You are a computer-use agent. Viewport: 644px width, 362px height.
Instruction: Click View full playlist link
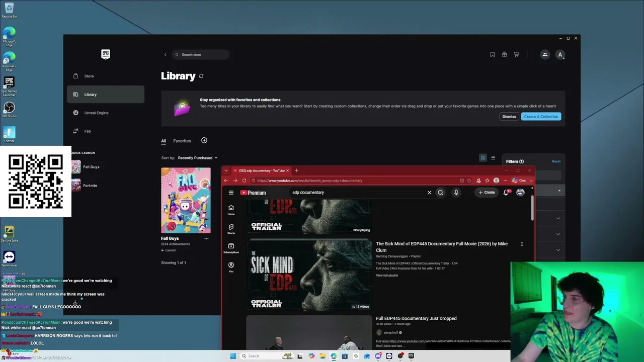pos(387,276)
